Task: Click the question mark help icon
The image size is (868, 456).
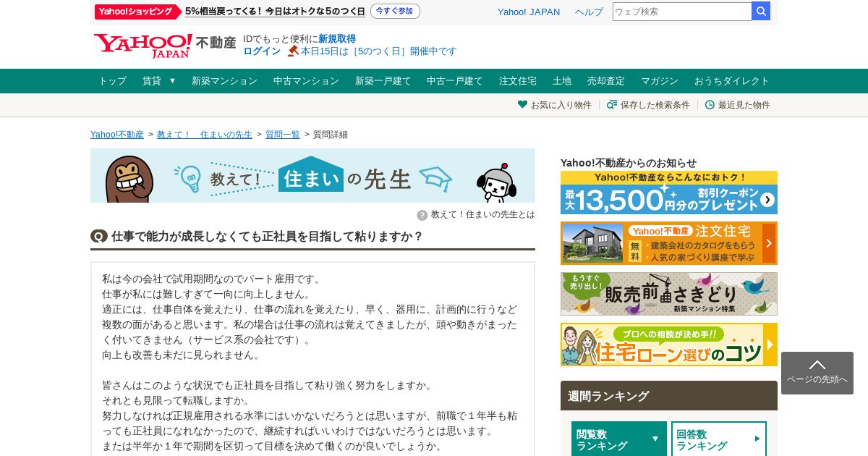Action: (x=422, y=215)
